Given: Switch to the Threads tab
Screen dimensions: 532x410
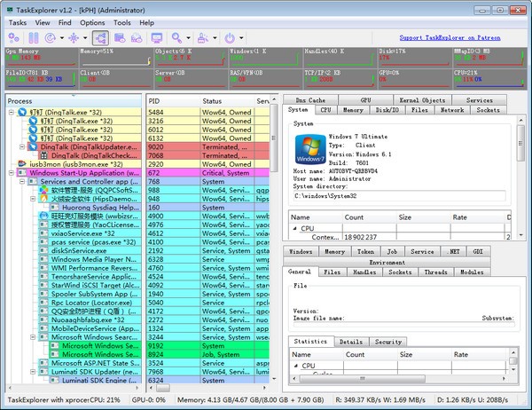Looking at the screenshot, I should [x=435, y=272].
